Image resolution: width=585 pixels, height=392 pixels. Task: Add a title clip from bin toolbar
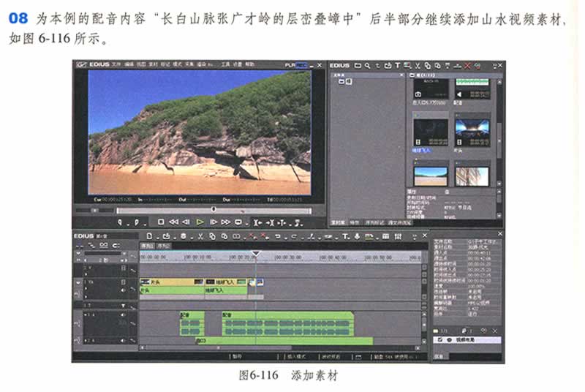click(x=398, y=65)
